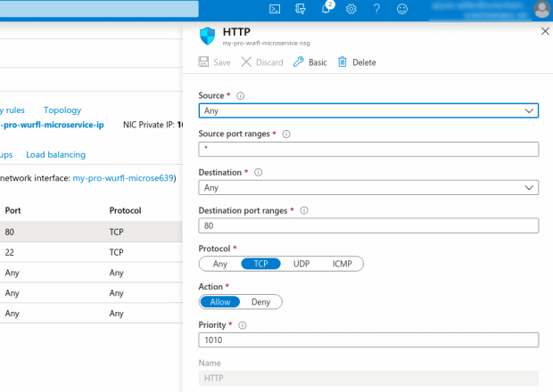The image size is (553, 392).
Task: Expand the Destination dropdown
Action: (368, 187)
